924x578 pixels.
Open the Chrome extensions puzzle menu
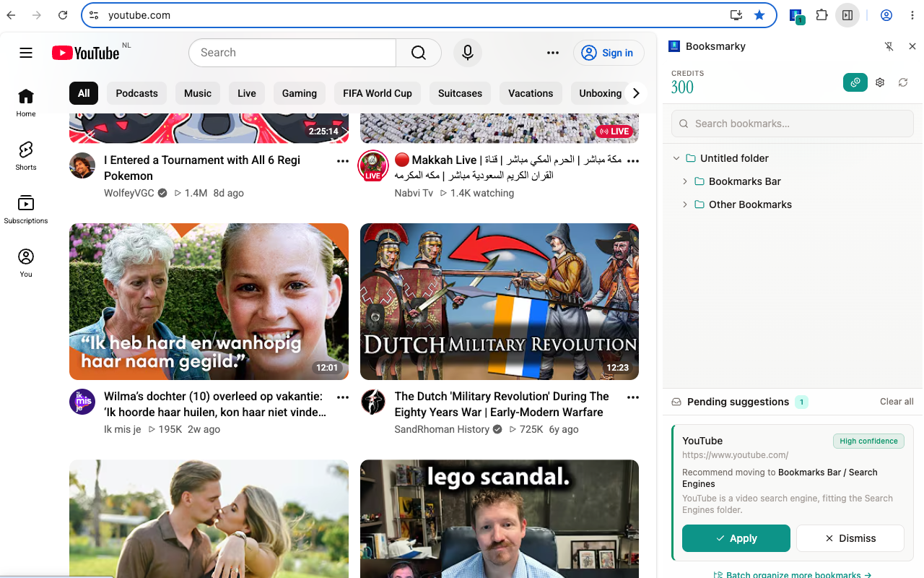[821, 15]
